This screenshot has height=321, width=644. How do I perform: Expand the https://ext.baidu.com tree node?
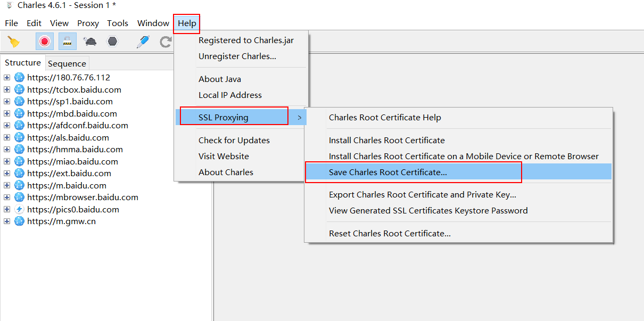7,173
